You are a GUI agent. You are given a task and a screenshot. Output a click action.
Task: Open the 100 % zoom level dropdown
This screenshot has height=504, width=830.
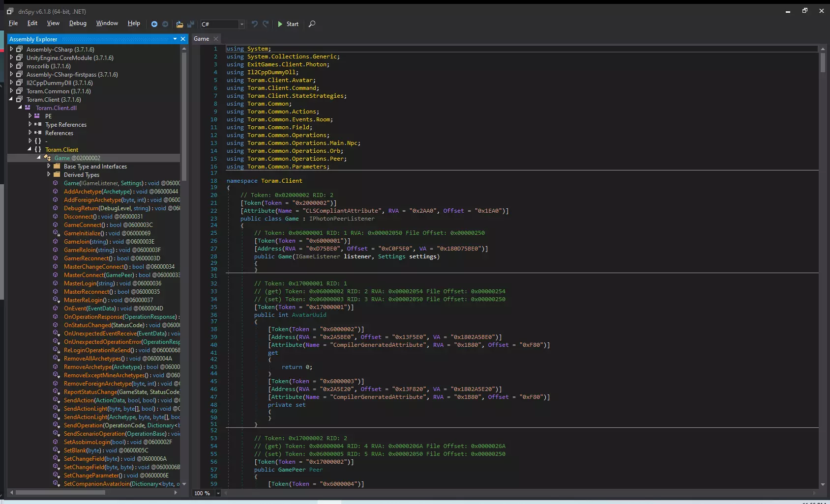(218, 493)
